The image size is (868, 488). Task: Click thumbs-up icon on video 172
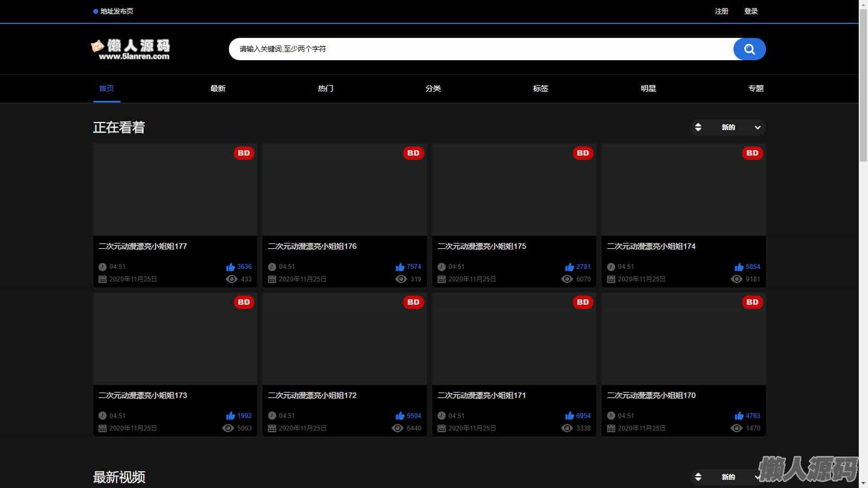tap(400, 416)
